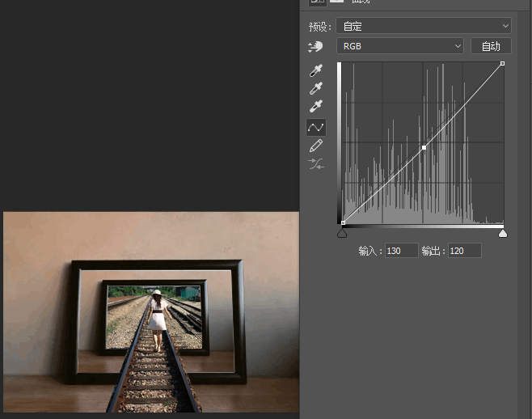Open the RGB channel dropdown

pos(400,46)
